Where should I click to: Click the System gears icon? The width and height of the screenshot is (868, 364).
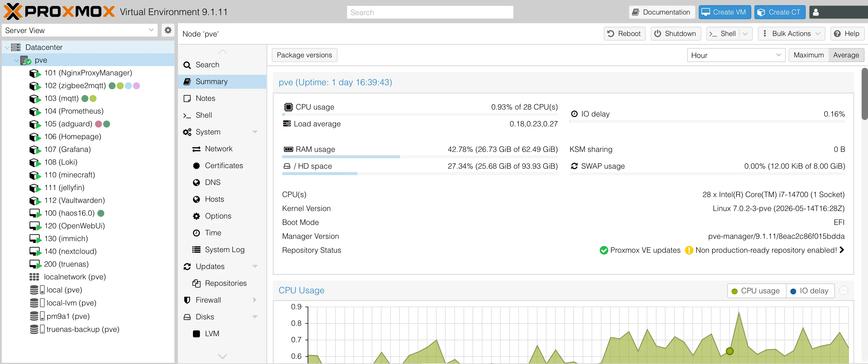click(x=187, y=132)
